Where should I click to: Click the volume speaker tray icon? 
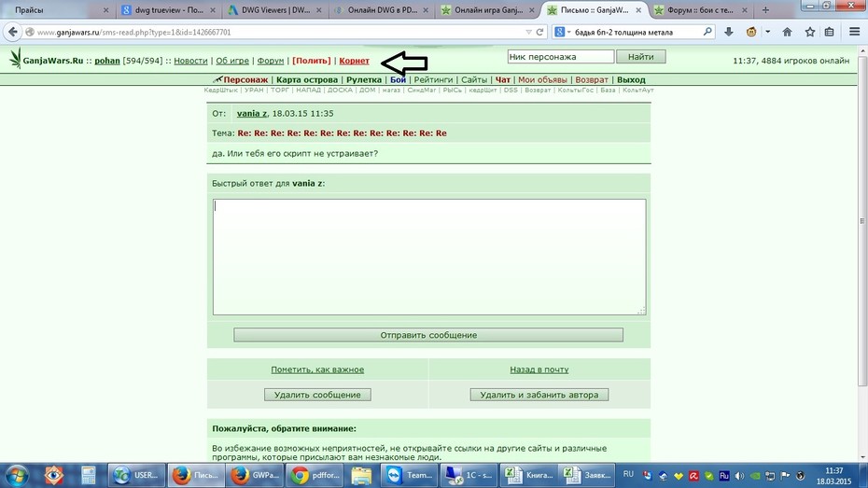coord(739,476)
